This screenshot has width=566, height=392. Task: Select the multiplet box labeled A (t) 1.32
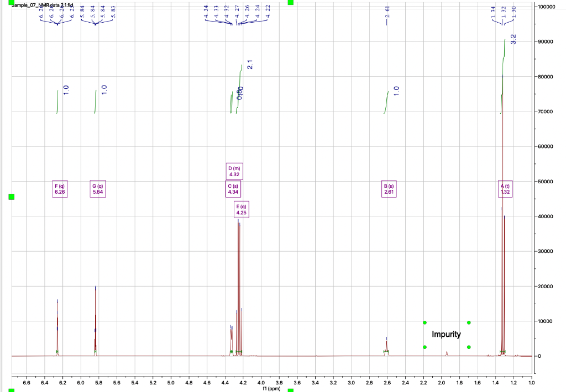pos(505,189)
